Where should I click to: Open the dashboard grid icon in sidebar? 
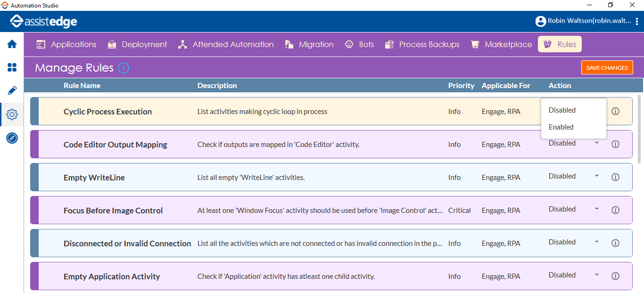click(x=12, y=67)
